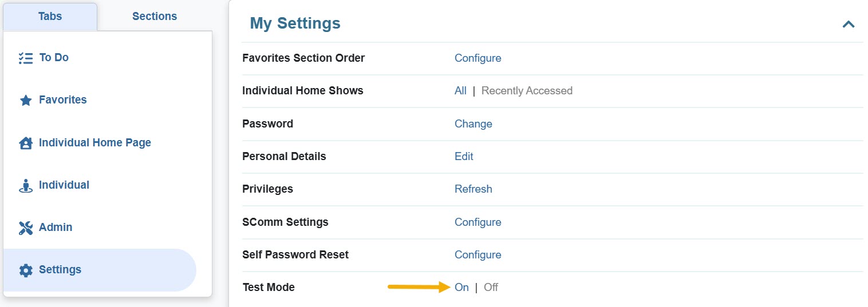
Task: Click the Settings gear icon
Action: pyautogui.click(x=26, y=270)
